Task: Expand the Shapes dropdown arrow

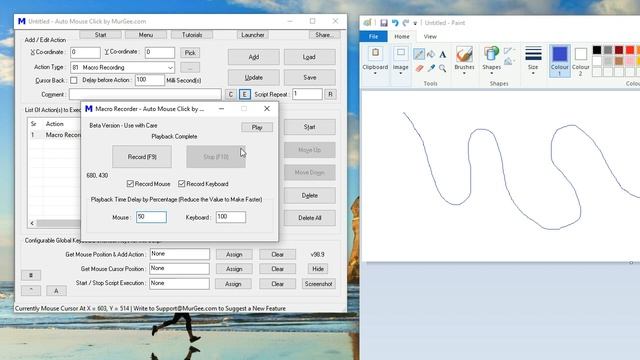Action: pyautogui.click(x=491, y=73)
